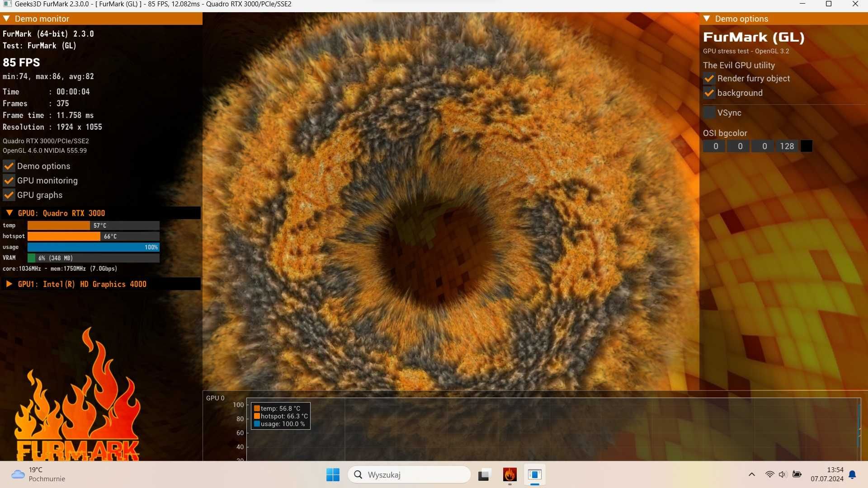Show hidden system tray icons
Viewport: 868px width, 488px height.
click(x=752, y=474)
